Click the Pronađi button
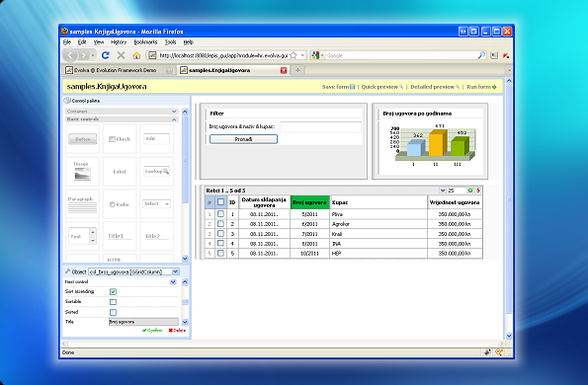The width and height of the screenshot is (588, 385). coord(243,139)
